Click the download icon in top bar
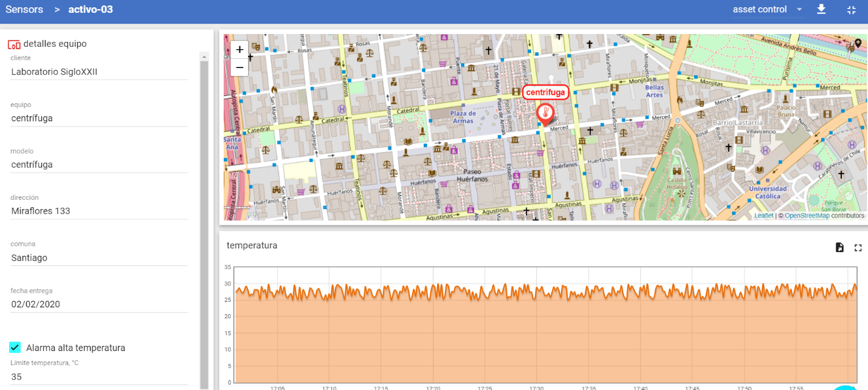The width and height of the screenshot is (868, 390). [x=821, y=10]
